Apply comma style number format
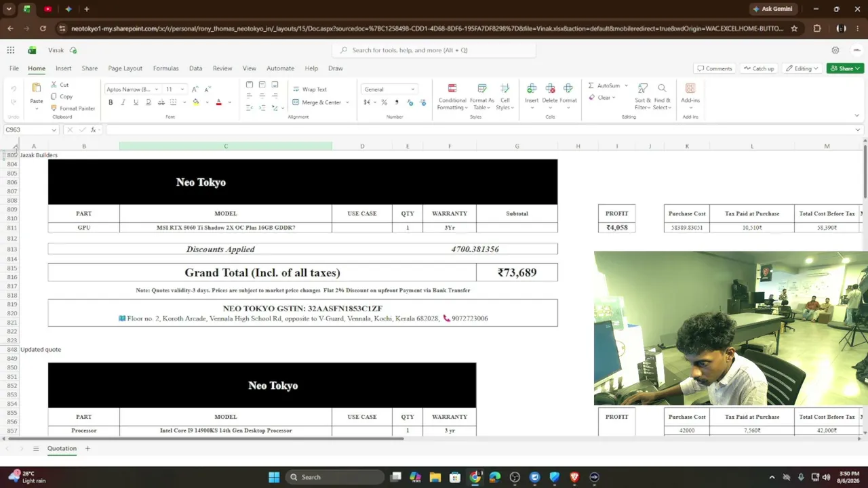 coord(397,102)
